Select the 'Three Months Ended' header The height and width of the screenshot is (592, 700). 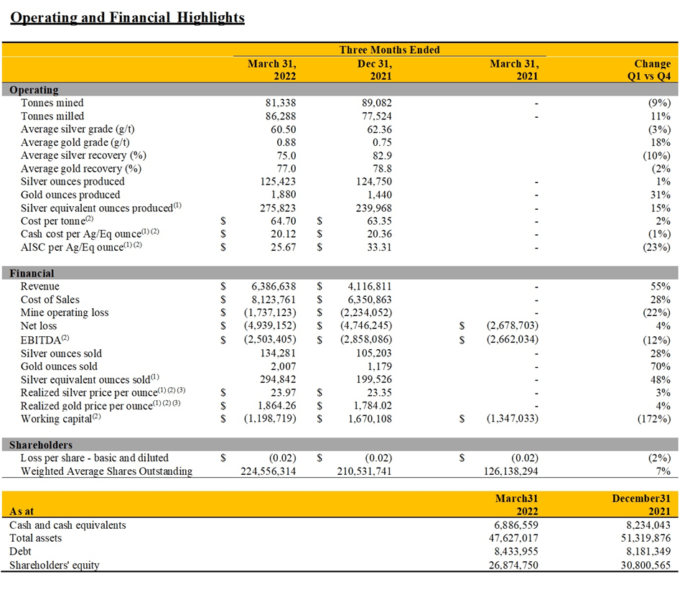[389, 50]
